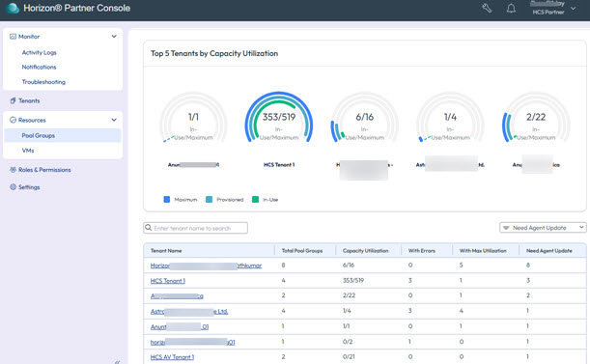The width and height of the screenshot is (590, 364).
Task: Click the Resources section icon
Action: click(13, 120)
